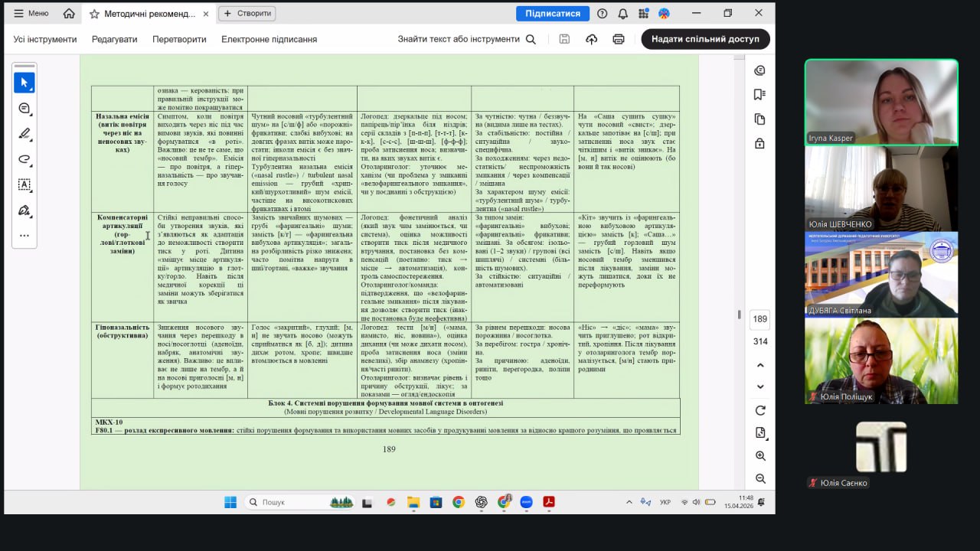Go to next page with down chevron
The image size is (980, 551).
760,387
